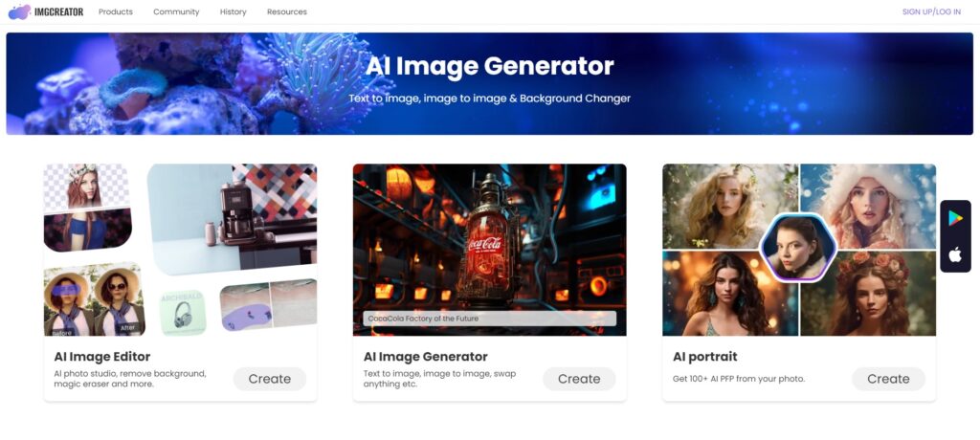The image size is (980, 440).
Task: Click the IMGCREATOR logo
Action: click(45, 11)
